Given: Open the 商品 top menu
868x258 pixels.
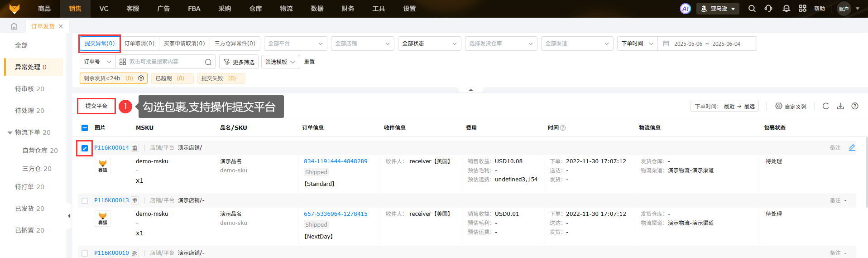Looking at the screenshot, I should 44,9.
